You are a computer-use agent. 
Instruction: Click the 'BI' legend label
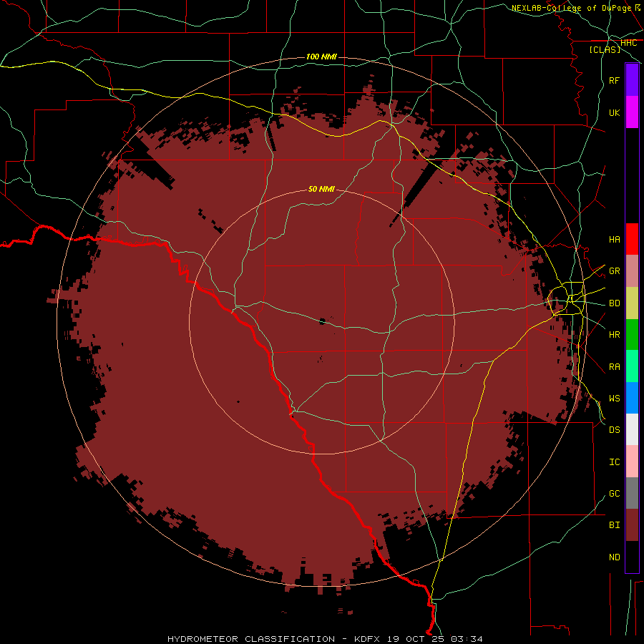614,525
